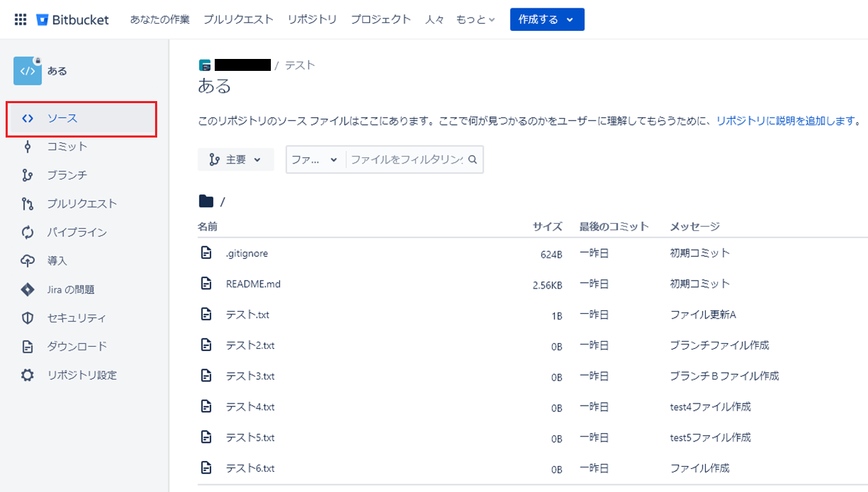Click the root folder icon

[206, 201]
